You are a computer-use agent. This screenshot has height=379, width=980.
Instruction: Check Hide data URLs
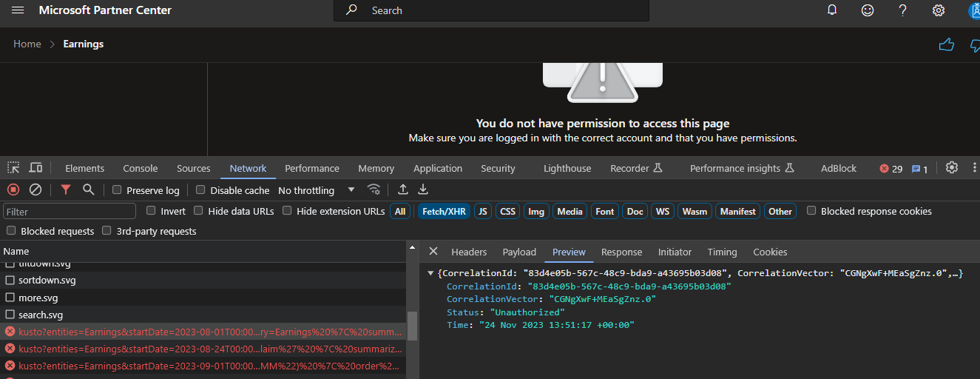click(x=198, y=211)
